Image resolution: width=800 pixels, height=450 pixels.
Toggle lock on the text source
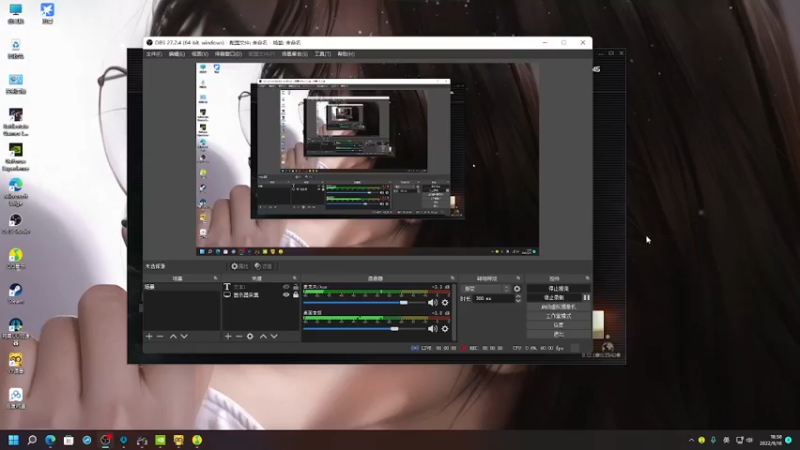(x=295, y=287)
